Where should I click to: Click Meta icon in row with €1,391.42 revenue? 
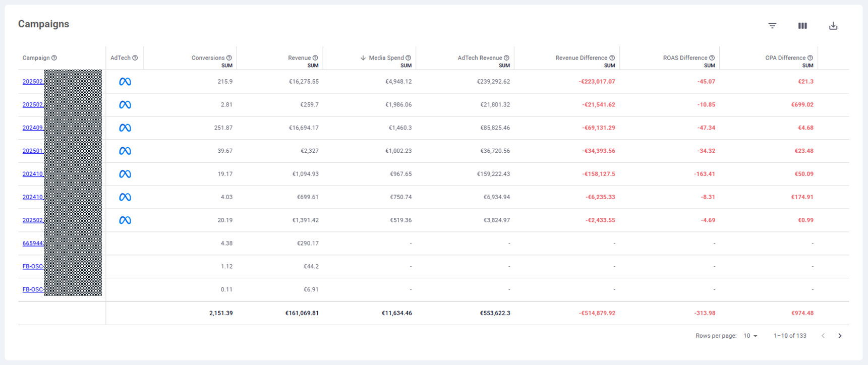coord(125,220)
